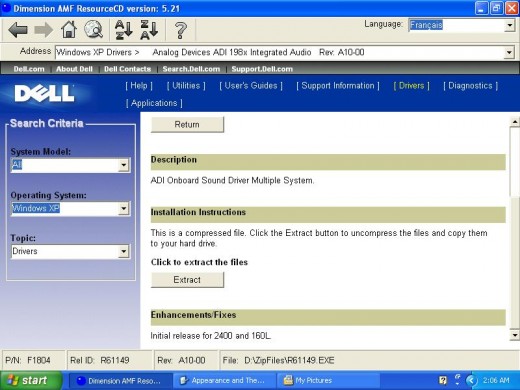This screenshot has height=390, width=520.
Task: Open the Home page icon
Action: 69,29
